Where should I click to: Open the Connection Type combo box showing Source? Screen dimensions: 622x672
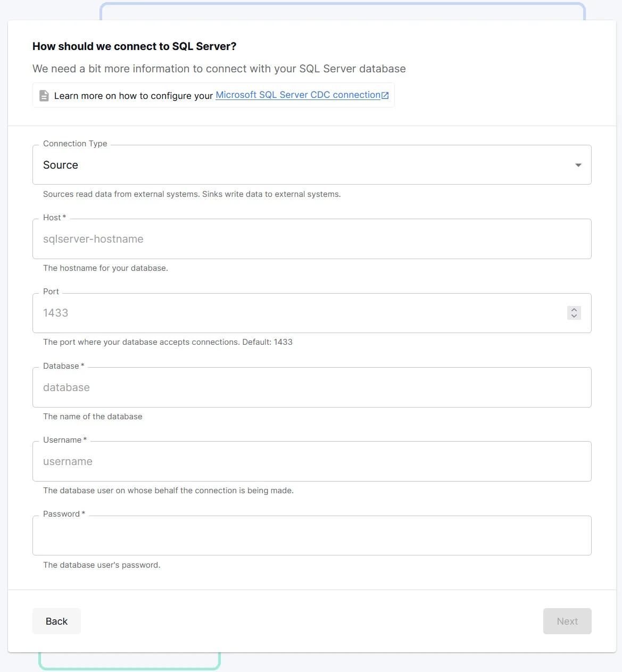[x=312, y=165]
